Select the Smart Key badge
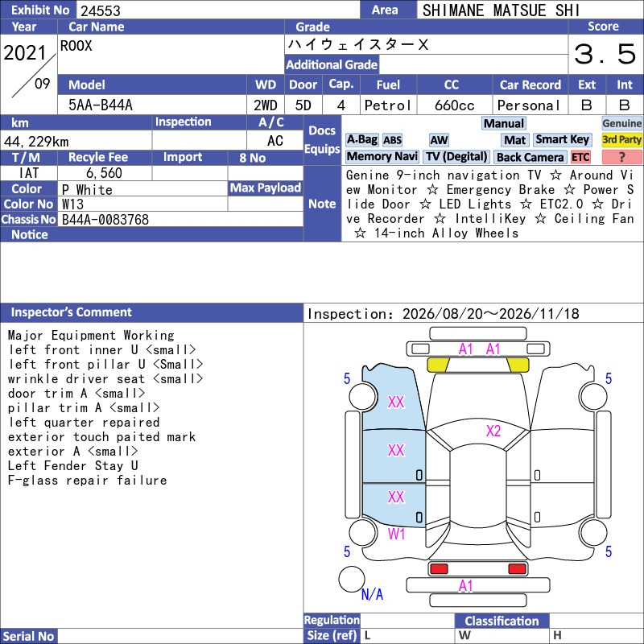This screenshot has height=644, width=644. pyautogui.click(x=562, y=140)
